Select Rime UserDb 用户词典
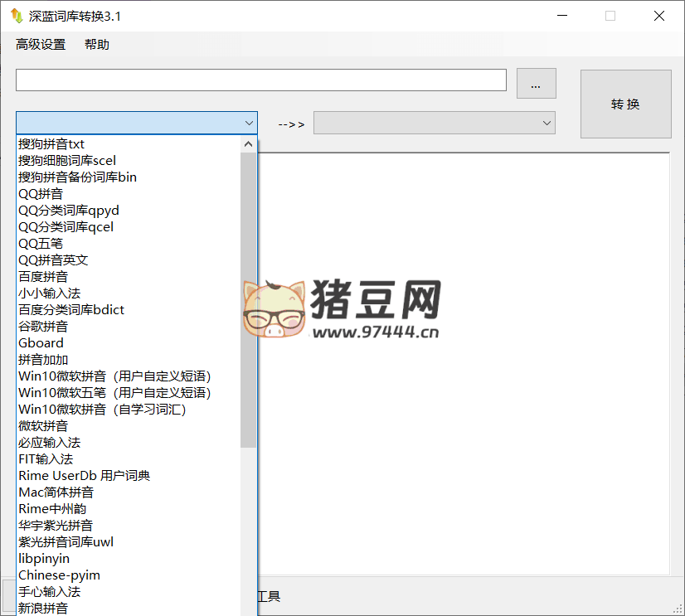 tap(129, 476)
